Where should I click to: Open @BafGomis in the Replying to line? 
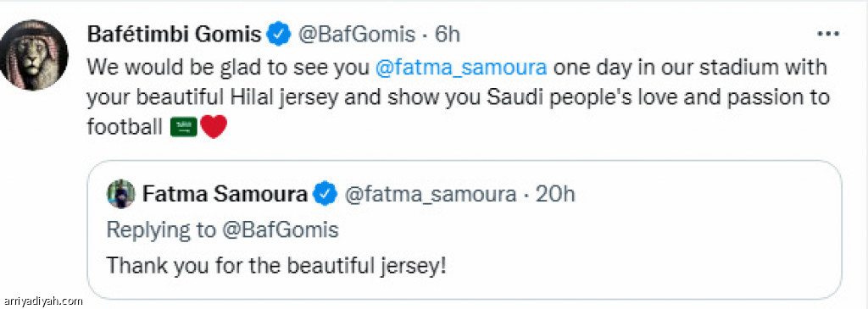click(x=280, y=229)
